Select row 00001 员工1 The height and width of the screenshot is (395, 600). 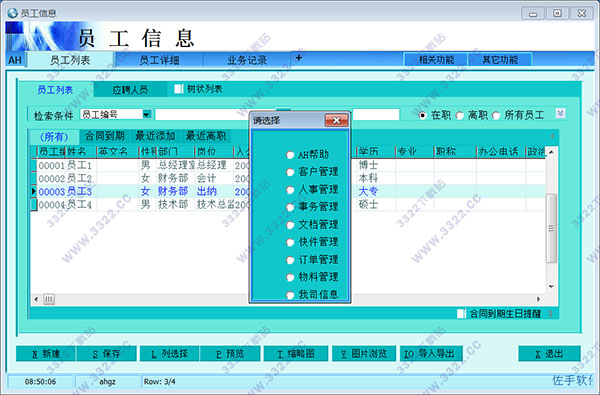coord(288,165)
